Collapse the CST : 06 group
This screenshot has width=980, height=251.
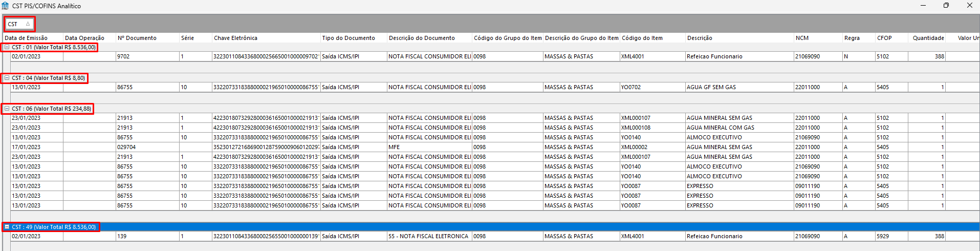click(7, 109)
